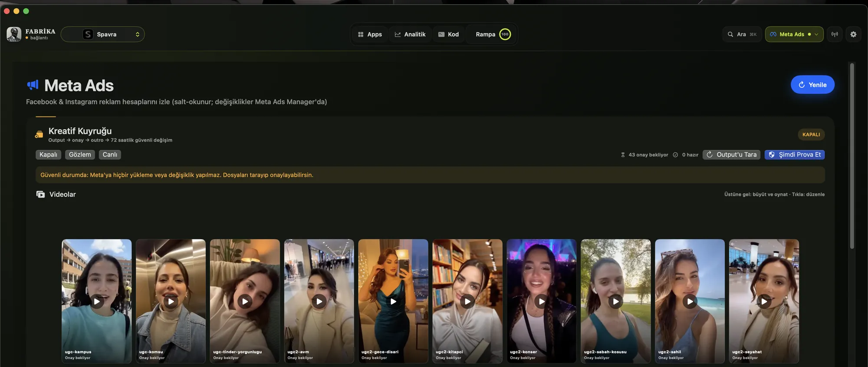Image resolution: width=868 pixels, height=367 pixels.
Task: Switch to the Analitik tab
Action: (410, 34)
